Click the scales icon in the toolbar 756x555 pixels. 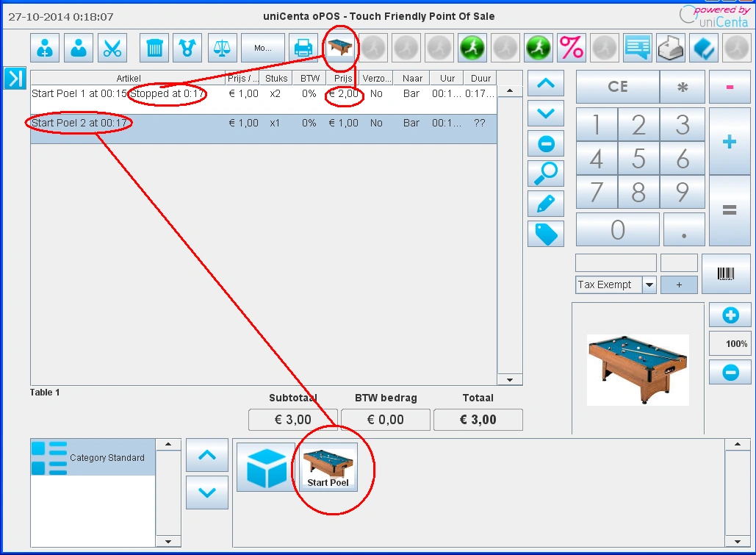(x=221, y=47)
